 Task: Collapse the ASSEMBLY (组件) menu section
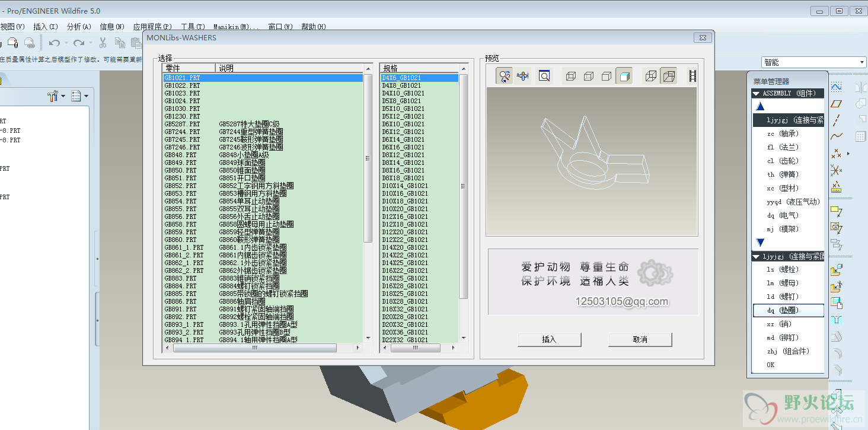756,93
